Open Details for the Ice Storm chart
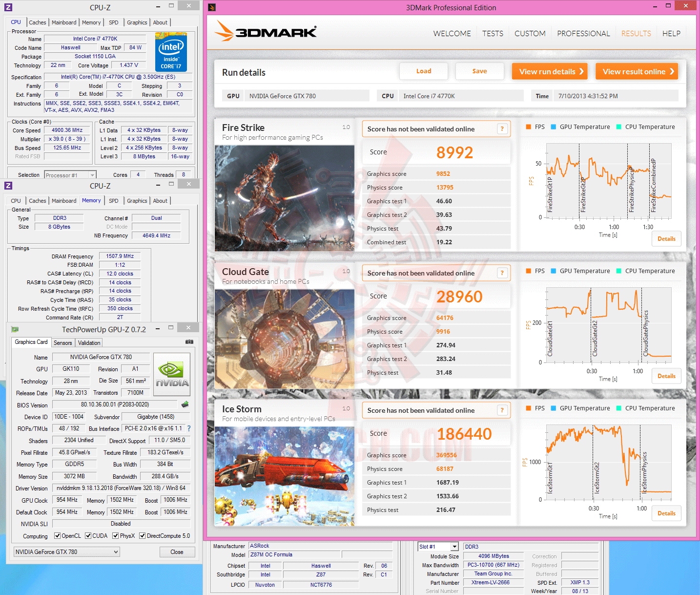This screenshot has width=700, height=595. pos(666,513)
